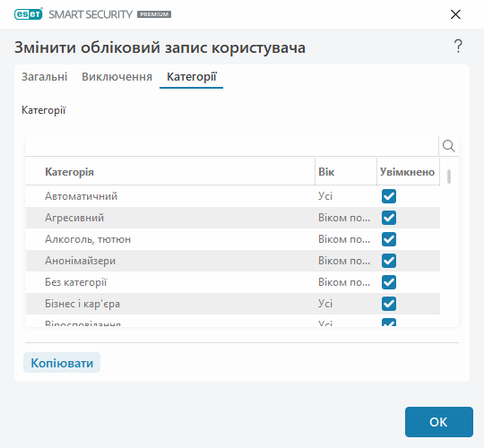
Task: Select the Без категорії row name
Action: [76, 282]
